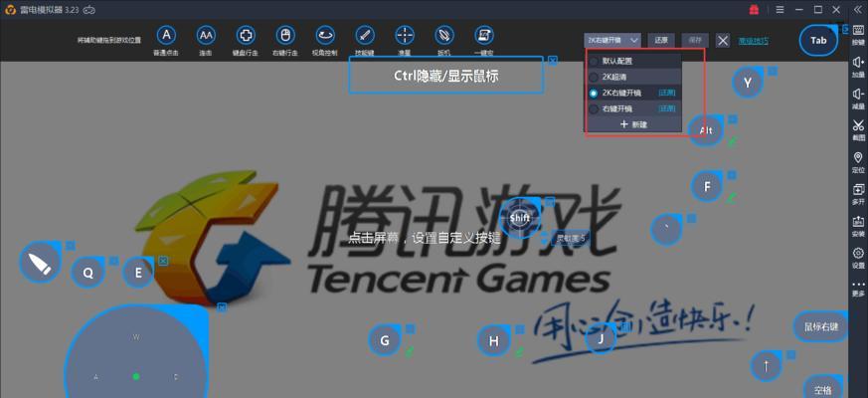Select the 2K超清 configuration radio
The image size is (868, 398).
click(594, 77)
